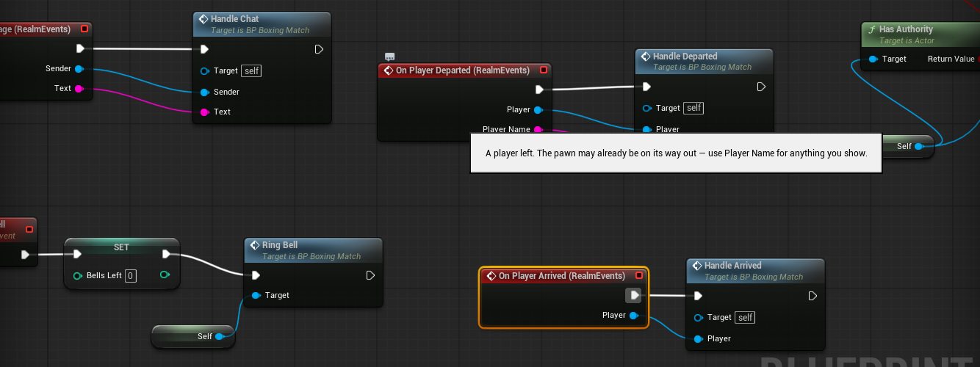
Task: Select the Ring Bell node title
Action: (x=280, y=245)
